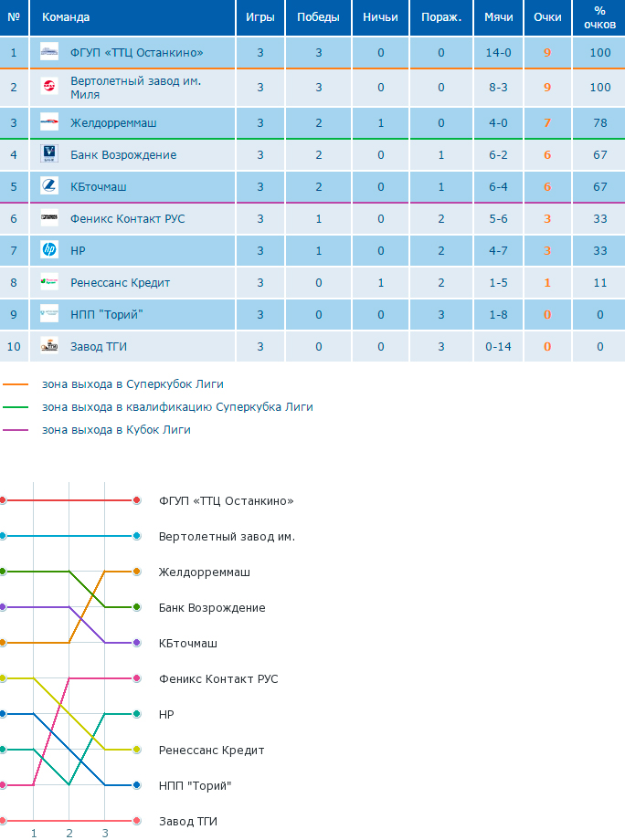Click orange end marker of Желдорреммаш line

pyautogui.click(x=137, y=572)
